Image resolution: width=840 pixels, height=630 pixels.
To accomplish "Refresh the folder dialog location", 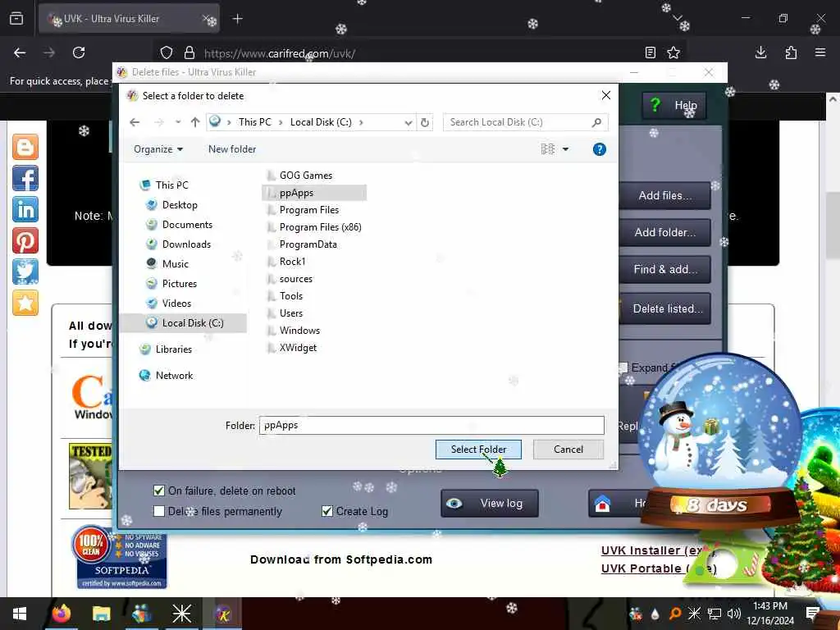I will (x=425, y=123).
